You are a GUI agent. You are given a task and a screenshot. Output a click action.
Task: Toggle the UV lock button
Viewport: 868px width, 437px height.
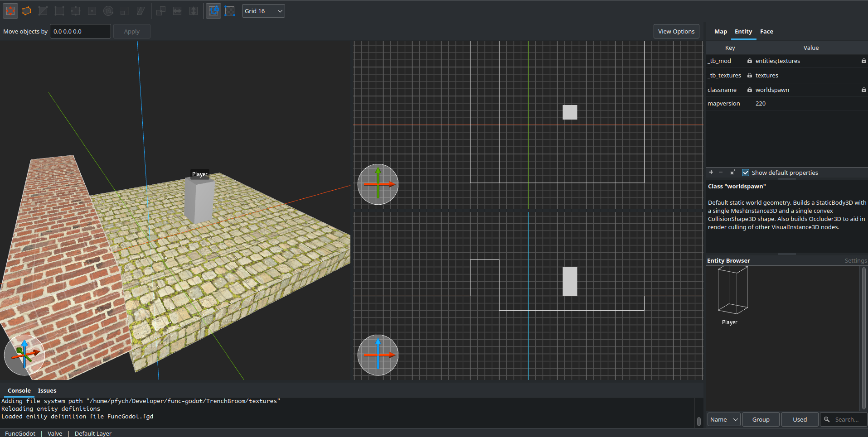(230, 11)
